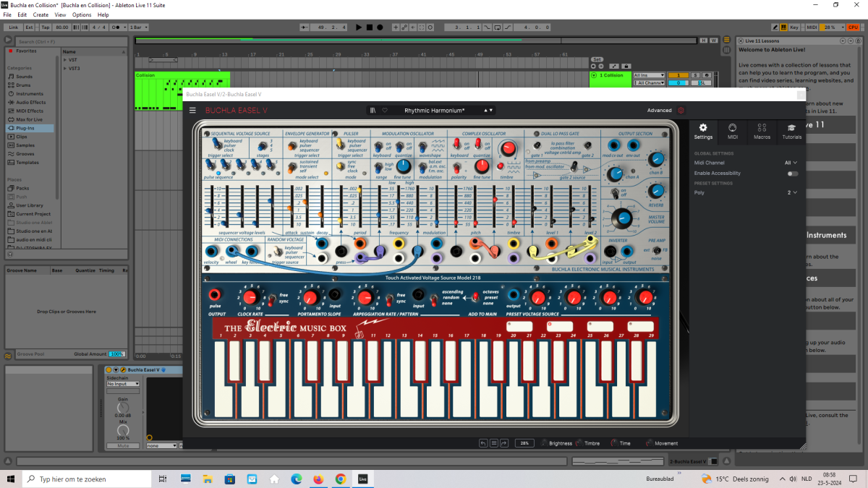Select Samples category in browser

point(25,145)
